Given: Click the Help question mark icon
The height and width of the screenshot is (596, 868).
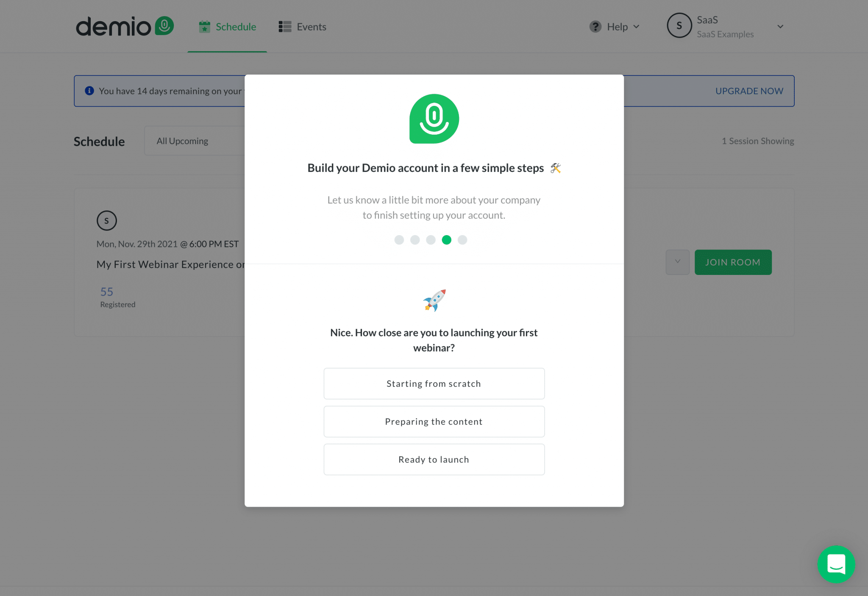Looking at the screenshot, I should [595, 27].
